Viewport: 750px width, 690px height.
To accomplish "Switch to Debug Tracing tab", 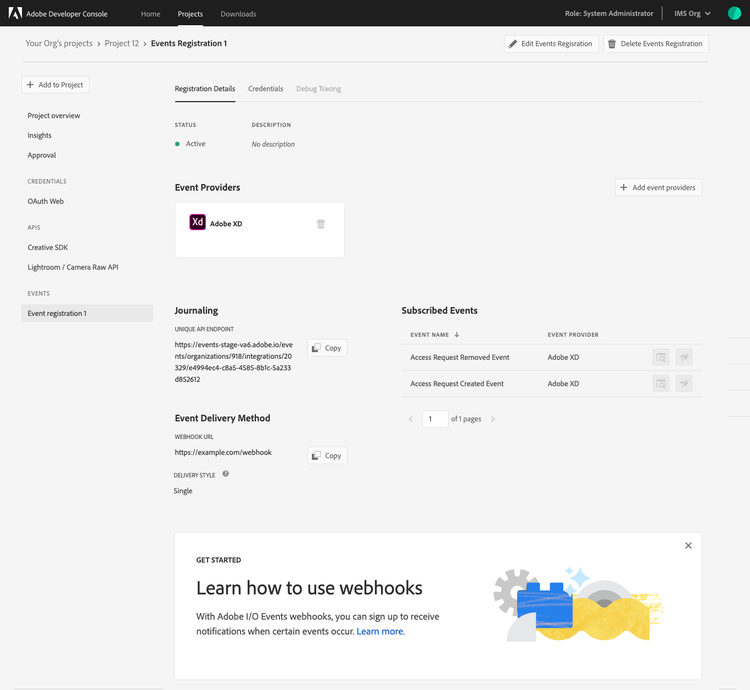I will (x=319, y=89).
